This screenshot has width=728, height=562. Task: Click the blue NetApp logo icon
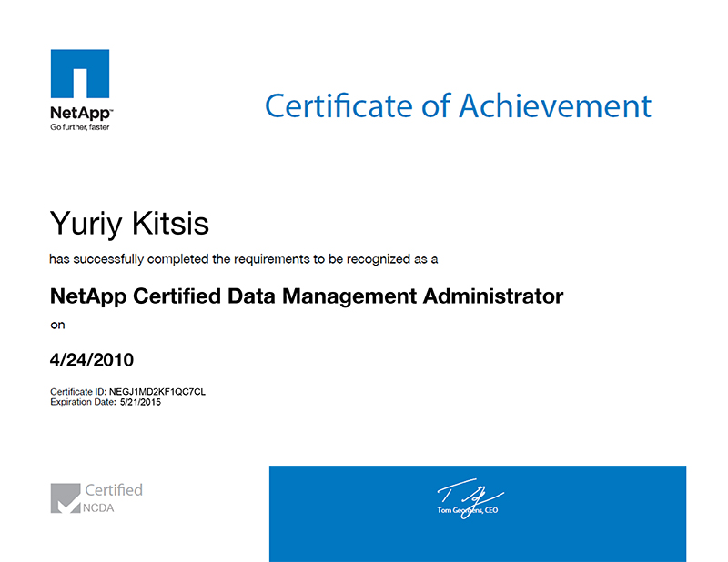[x=80, y=74]
